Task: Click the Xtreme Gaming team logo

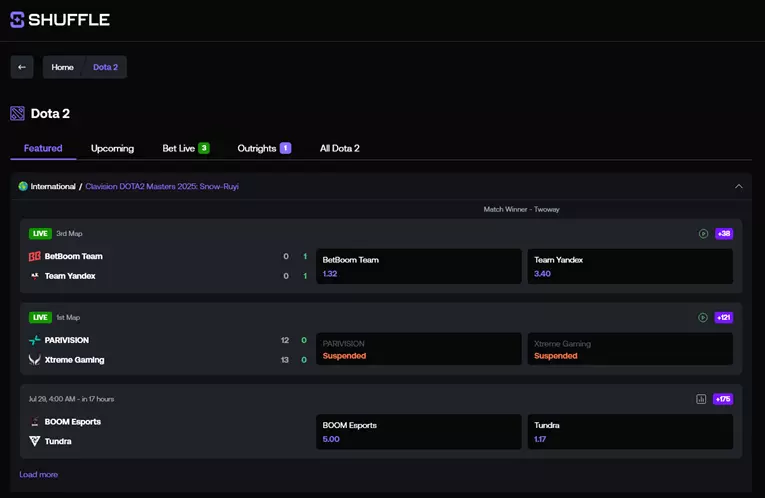Action: 35,360
